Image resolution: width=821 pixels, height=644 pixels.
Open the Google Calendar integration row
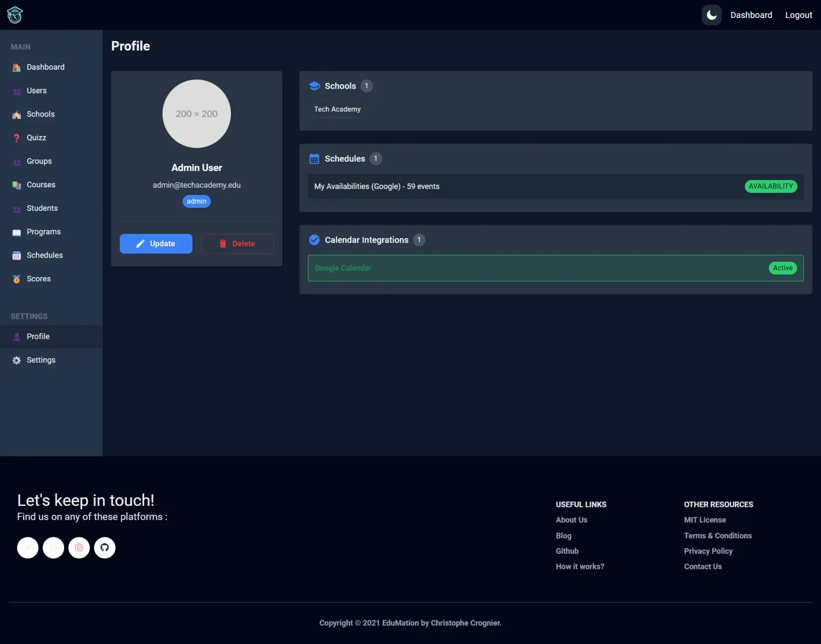[556, 268]
